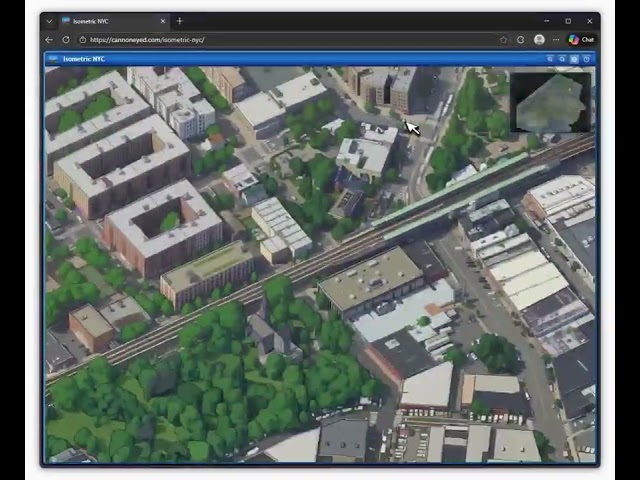Go back to previous page

point(49,40)
